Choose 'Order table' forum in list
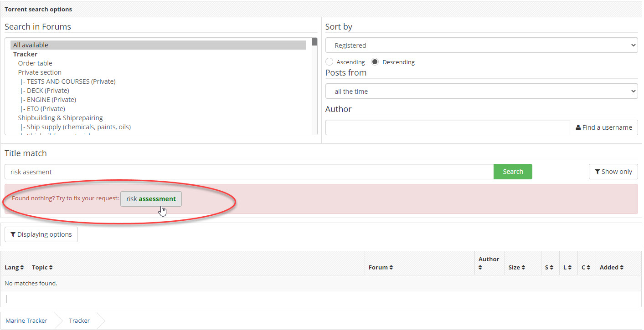Image resolution: width=644 pixels, height=330 pixels. [x=35, y=63]
